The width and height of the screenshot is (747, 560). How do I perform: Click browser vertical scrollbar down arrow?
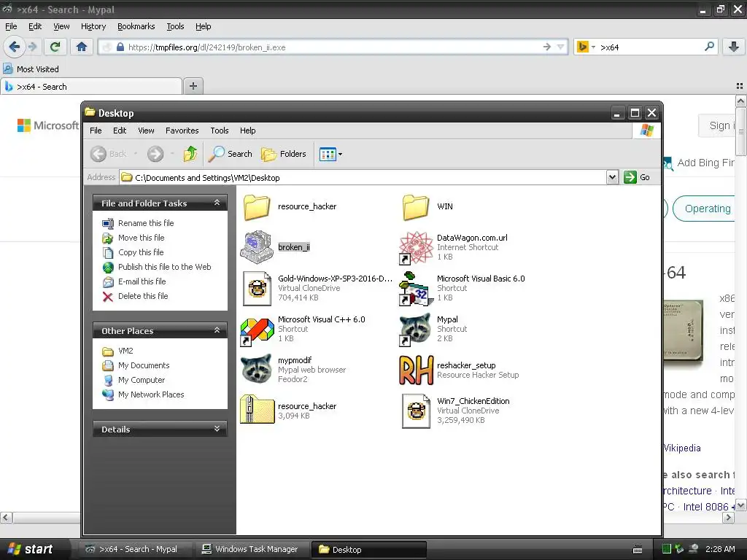tap(741, 505)
